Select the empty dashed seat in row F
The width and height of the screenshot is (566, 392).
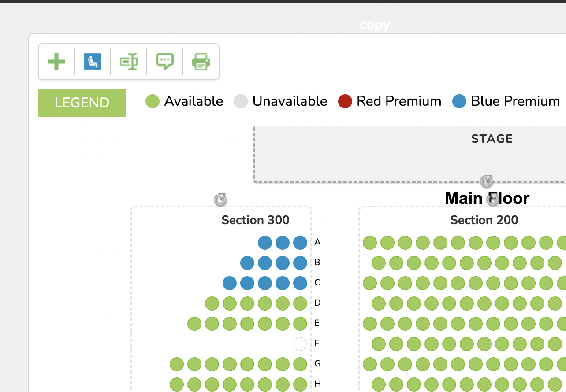point(300,344)
